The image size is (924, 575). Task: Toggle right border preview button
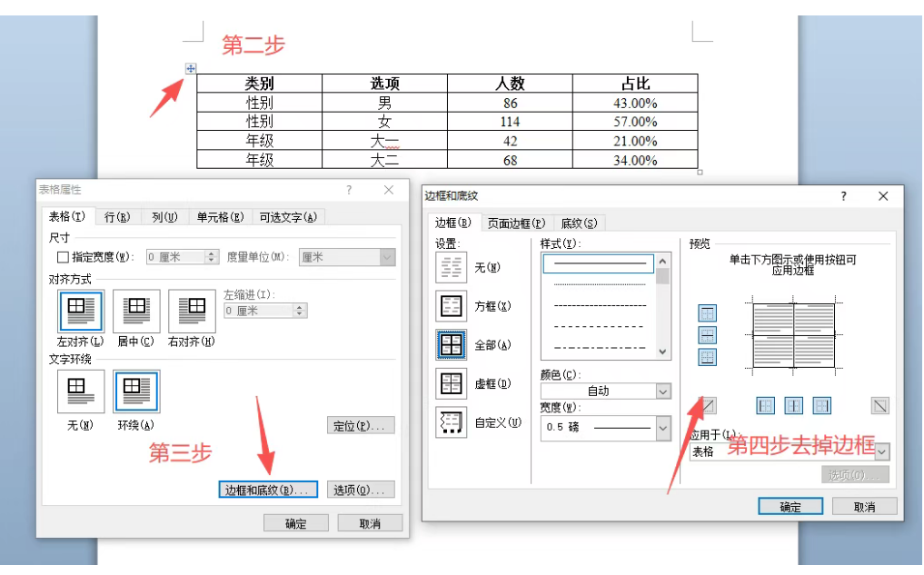point(821,405)
